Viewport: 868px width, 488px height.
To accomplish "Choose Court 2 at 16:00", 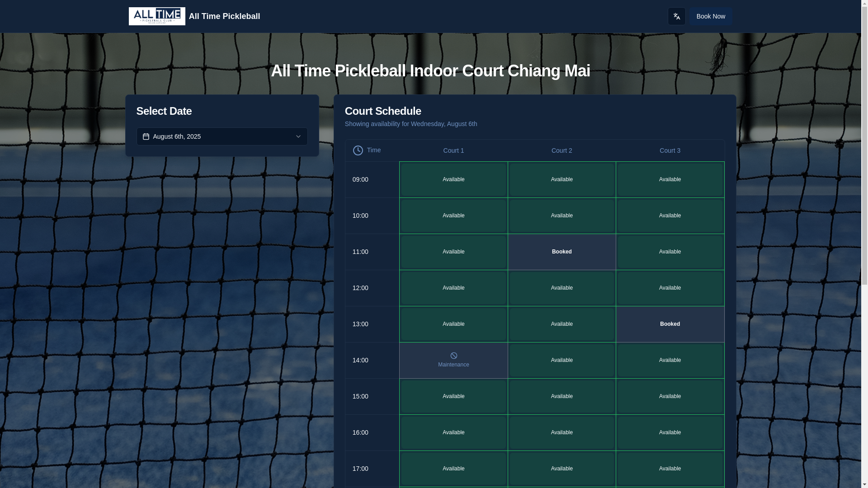I will tap(561, 432).
